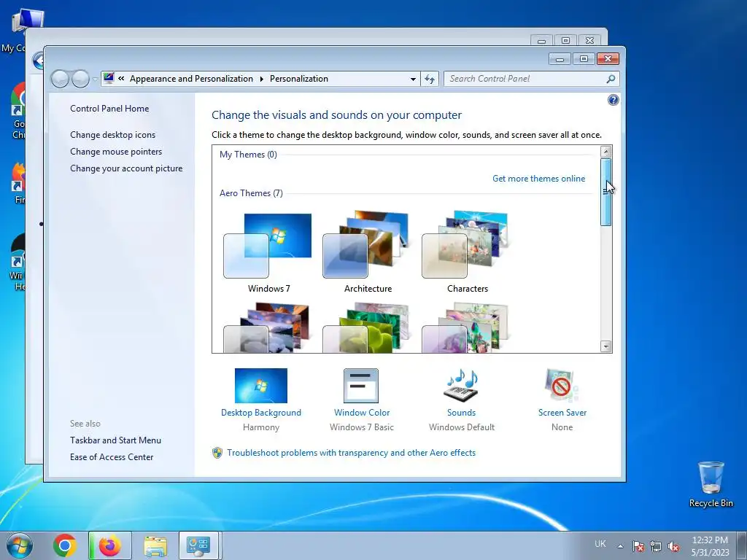Open Windows Explorer from the taskbar

click(155, 546)
